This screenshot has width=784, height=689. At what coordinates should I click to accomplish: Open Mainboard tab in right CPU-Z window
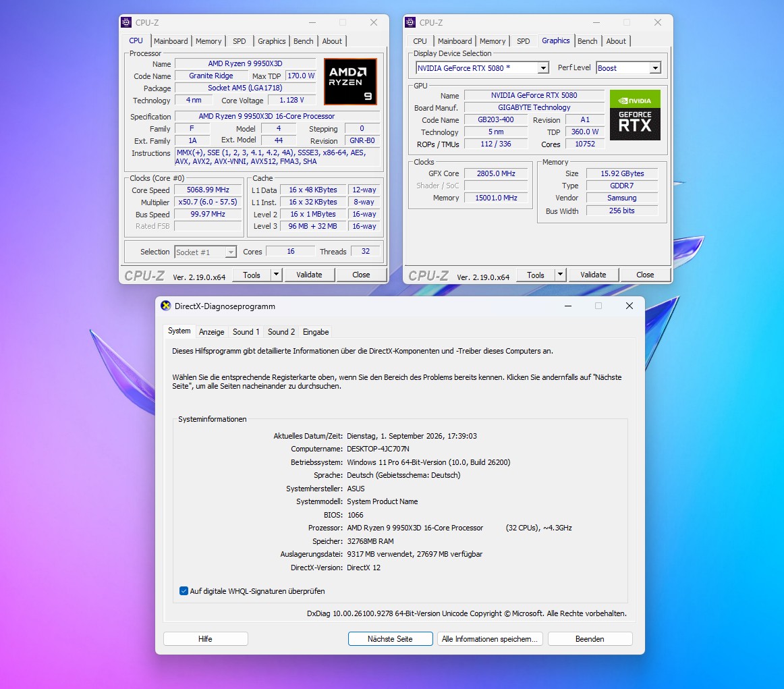[x=455, y=41]
